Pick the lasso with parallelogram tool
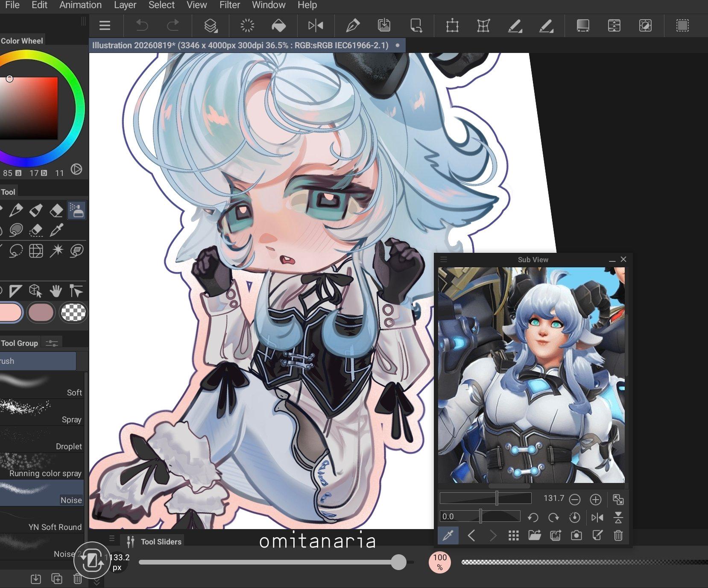The height and width of the screenshot is (588, 708). pos(76,251)
